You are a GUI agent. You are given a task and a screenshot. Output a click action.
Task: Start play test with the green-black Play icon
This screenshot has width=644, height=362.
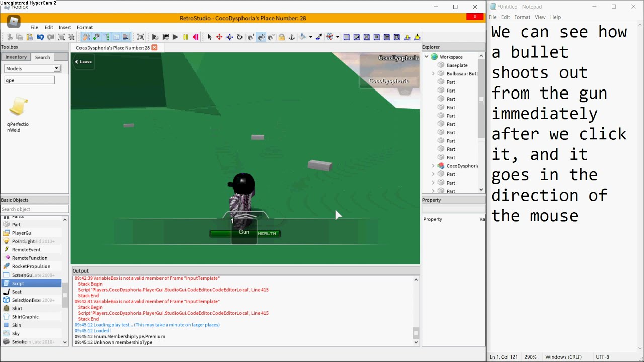175,37
